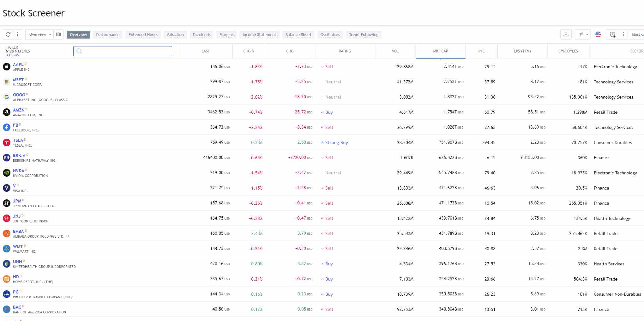Open the BRK.A ticker link

pyautogui.click(x=19, y=155)
